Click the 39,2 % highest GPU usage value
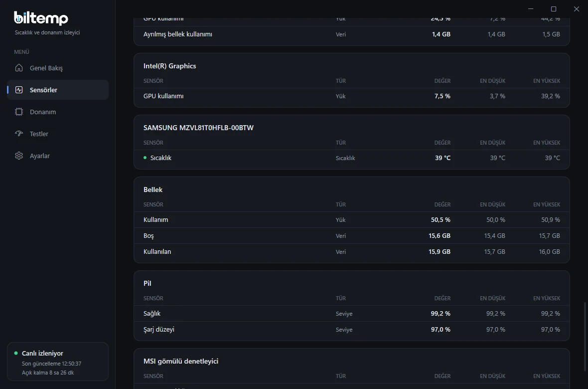 click(551, 96)
